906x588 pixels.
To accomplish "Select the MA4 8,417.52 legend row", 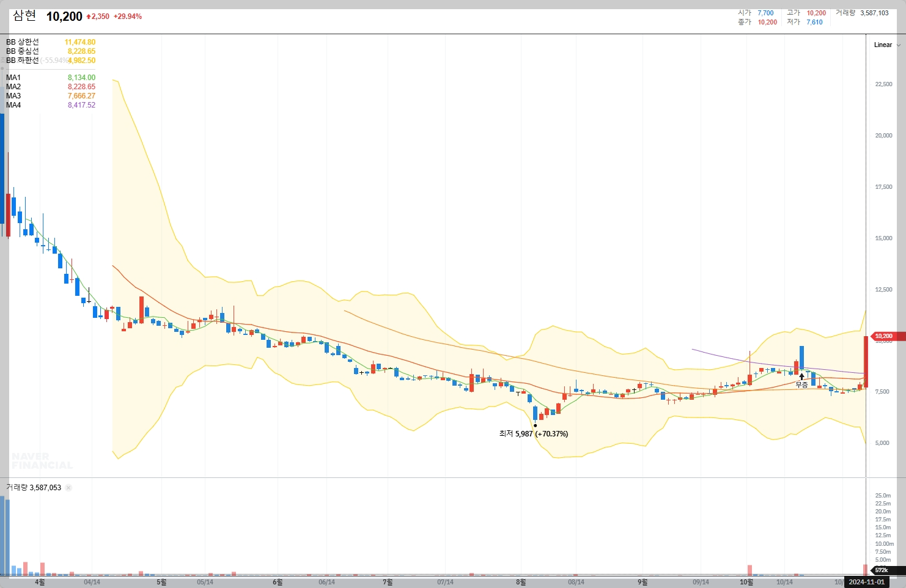I will pos(51,105).
